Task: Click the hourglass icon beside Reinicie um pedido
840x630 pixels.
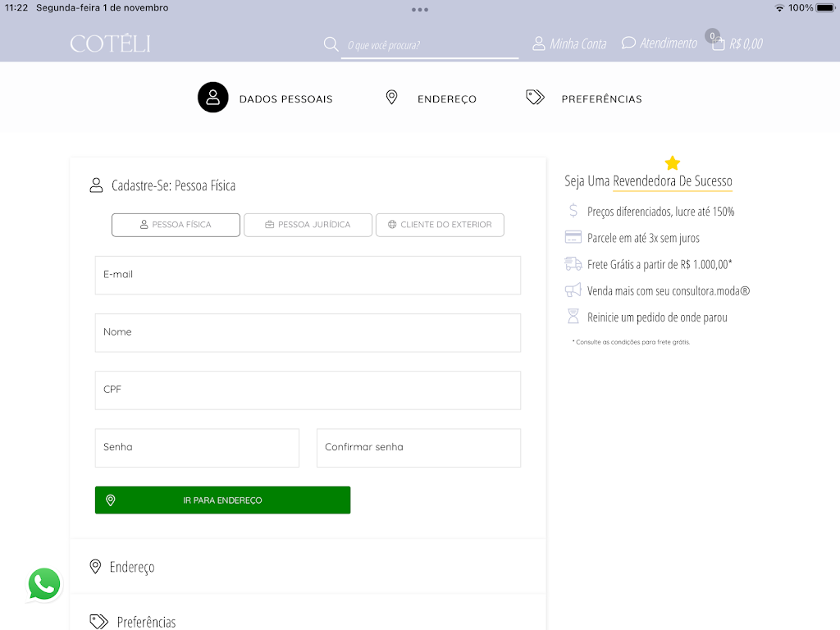Action: (573, 316)
